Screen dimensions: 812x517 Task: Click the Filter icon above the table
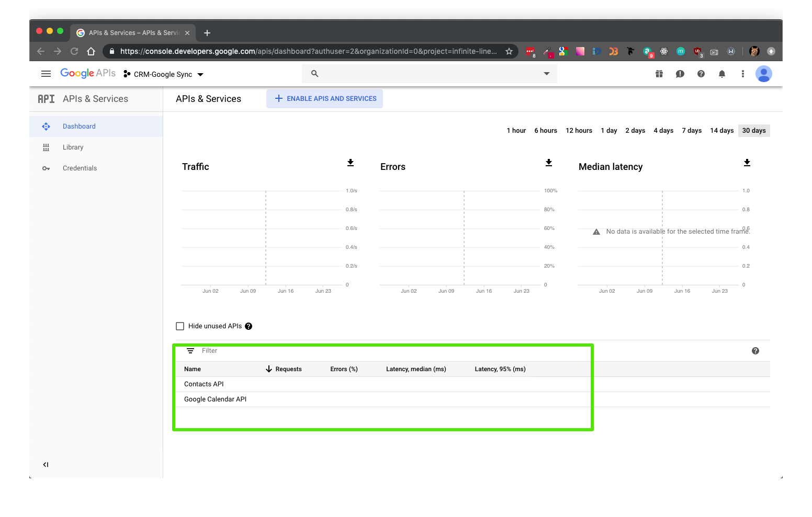(190, 351)
